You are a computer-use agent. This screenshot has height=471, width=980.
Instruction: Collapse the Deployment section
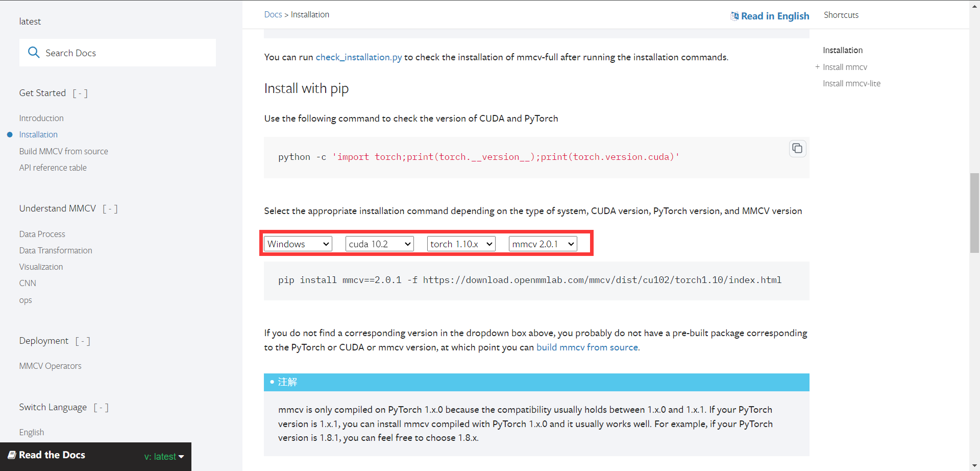point(83,341)
